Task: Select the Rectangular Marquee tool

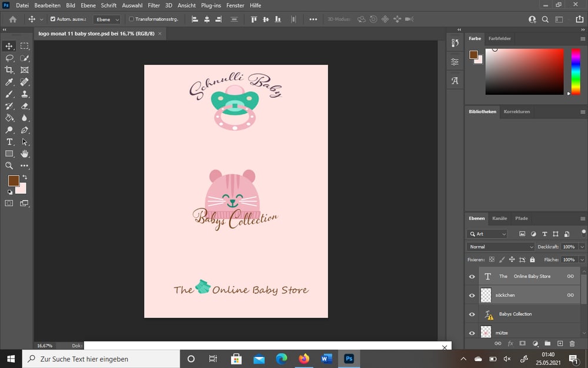Action: pos(24,46)
